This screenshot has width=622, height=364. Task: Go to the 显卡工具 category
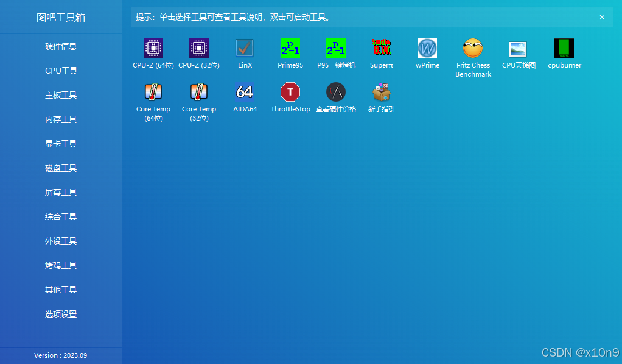[61, 144]
